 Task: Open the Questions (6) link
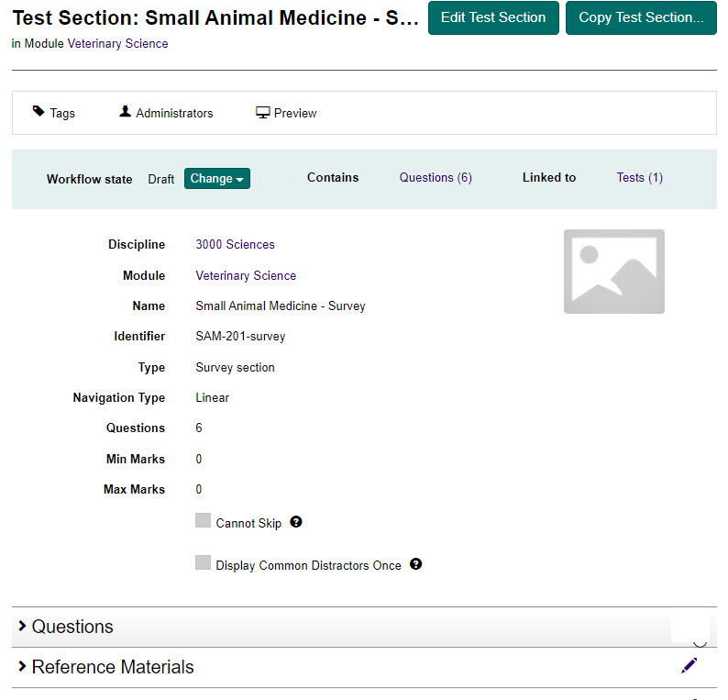click(x=436, y=178)
